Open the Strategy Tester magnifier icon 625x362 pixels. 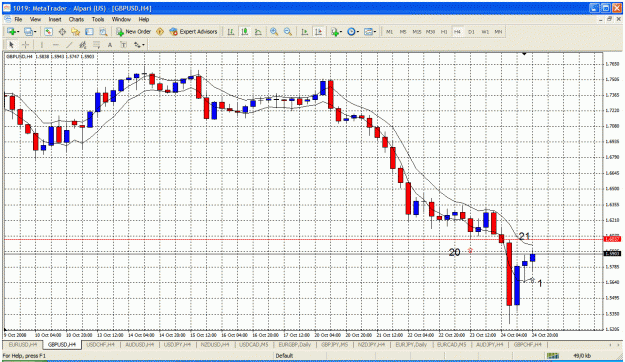(x=103, y=31)
